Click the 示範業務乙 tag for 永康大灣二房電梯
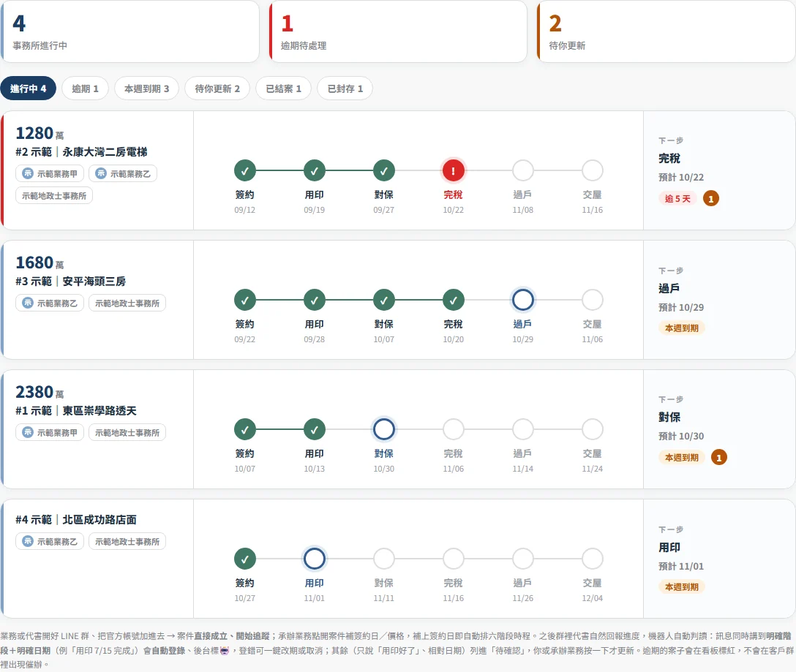 point(123,173)
